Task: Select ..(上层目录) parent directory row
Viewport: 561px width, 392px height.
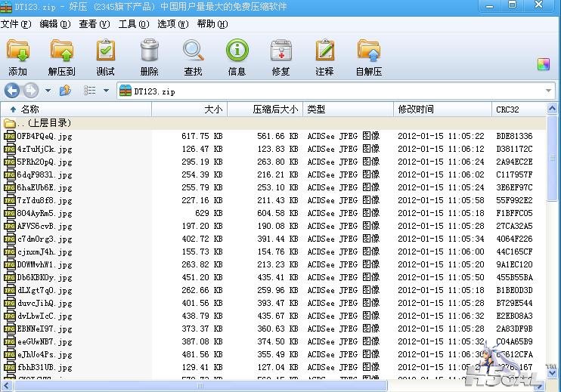Action: [x=274, y=123]
